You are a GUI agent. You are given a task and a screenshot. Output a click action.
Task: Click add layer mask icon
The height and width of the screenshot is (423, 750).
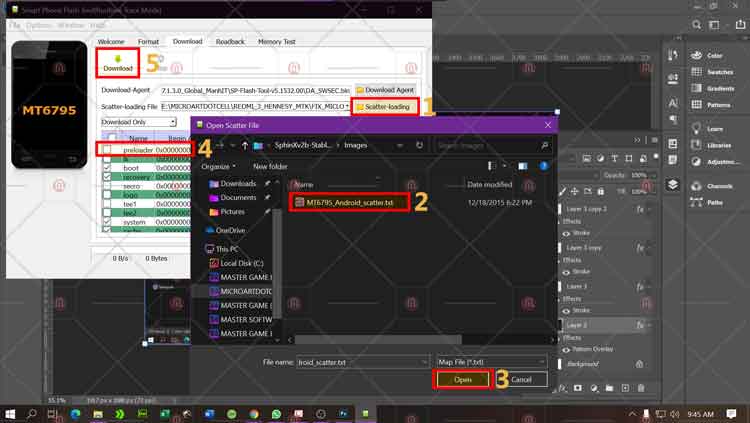(x=578, y=388)
